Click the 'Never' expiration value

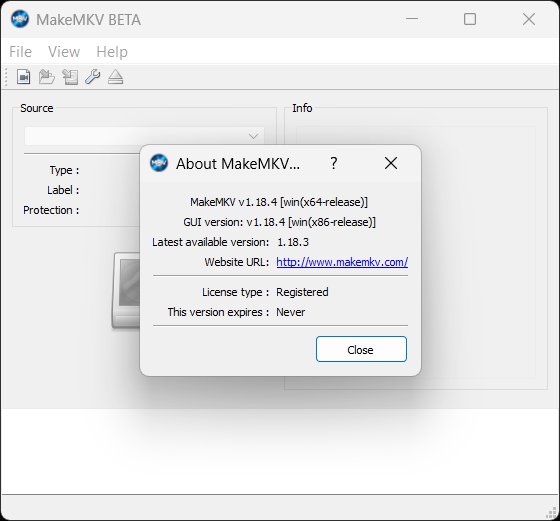[x=290, y=312]
